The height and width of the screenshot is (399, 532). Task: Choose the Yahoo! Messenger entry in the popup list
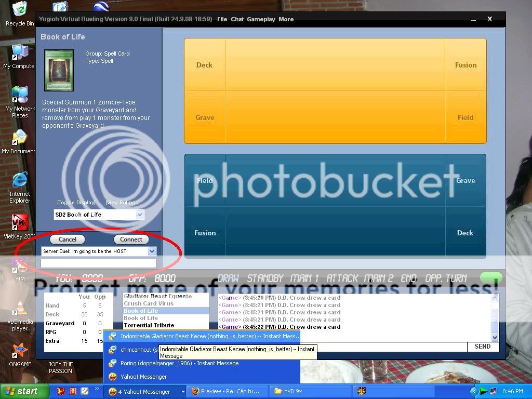click(202, 377)
